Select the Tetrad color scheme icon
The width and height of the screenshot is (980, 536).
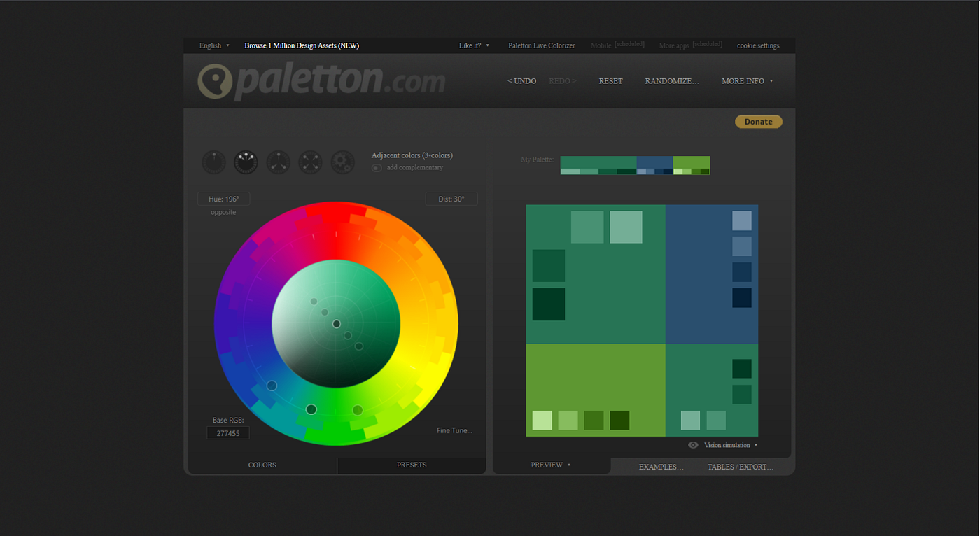310,162
